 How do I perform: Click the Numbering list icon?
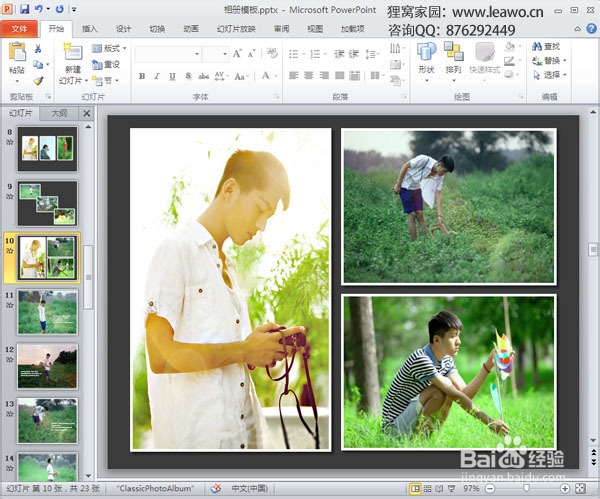pyautogui.click(x=315, y=54)
